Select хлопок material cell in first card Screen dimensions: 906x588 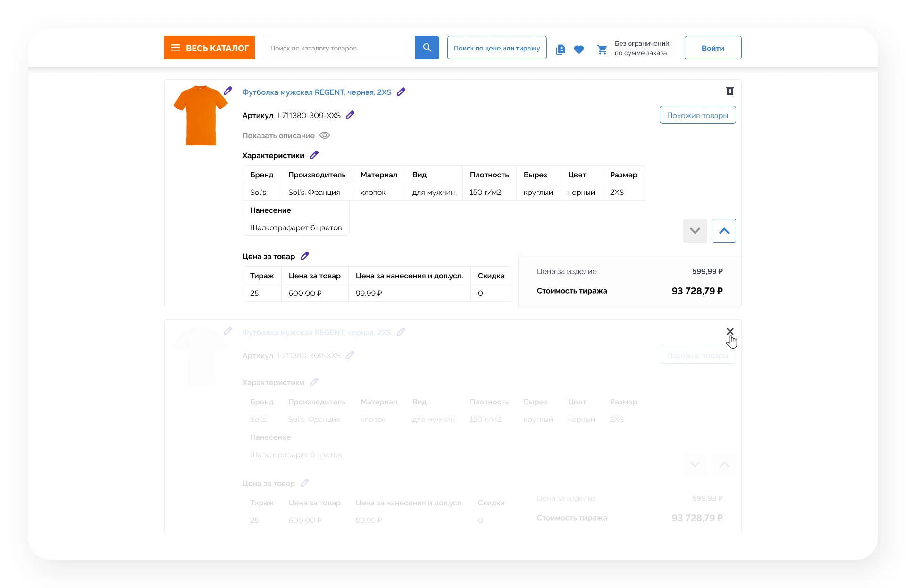click(379, 192)
